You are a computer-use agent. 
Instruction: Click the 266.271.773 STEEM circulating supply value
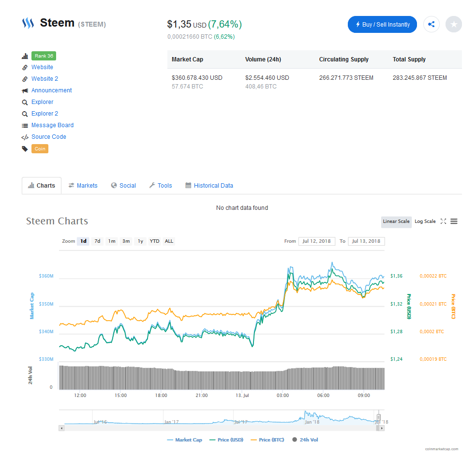[x=346, y=78]
